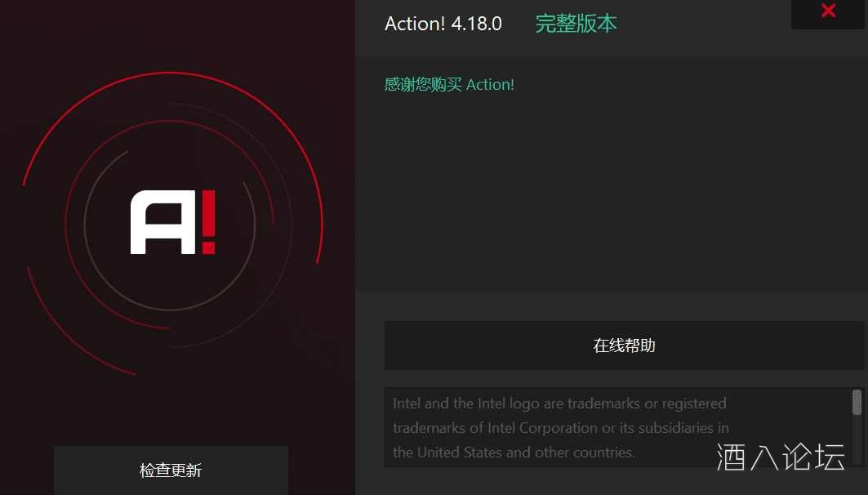Click 'the United States and other countries' line
The height and width of the screenshot is (495, 868).
tap(514, 453)
